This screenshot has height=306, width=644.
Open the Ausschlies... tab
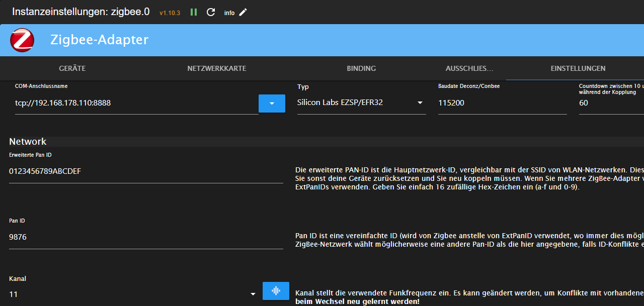469,68
